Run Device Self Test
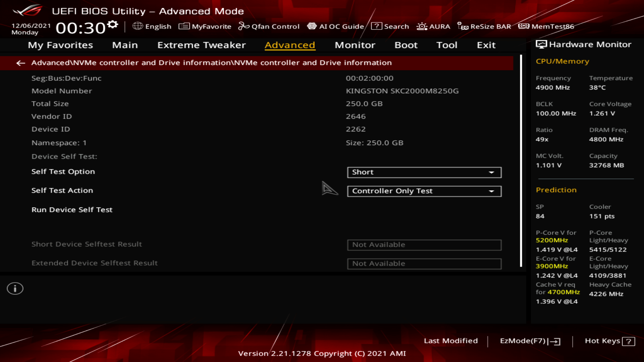 point(72,210)
